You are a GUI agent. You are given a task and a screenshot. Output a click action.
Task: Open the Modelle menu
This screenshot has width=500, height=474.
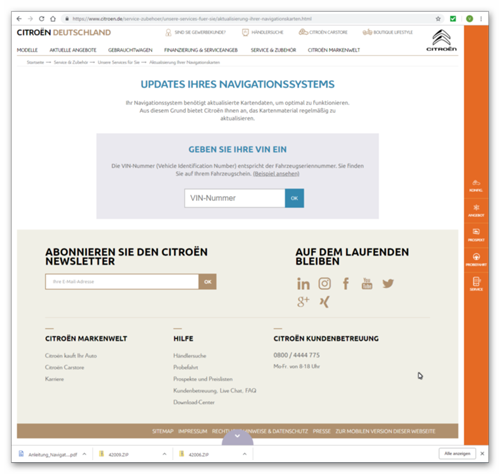(x=27, y=50)
